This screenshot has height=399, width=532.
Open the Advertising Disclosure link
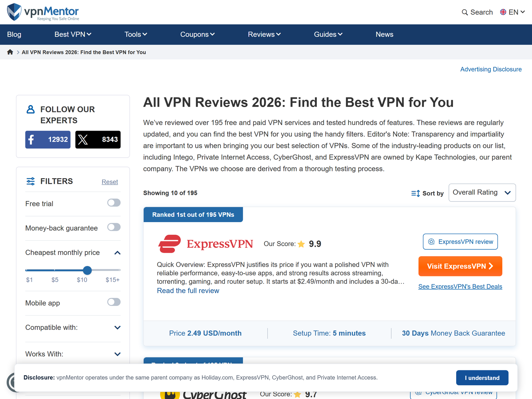click(x=491, y=69)
